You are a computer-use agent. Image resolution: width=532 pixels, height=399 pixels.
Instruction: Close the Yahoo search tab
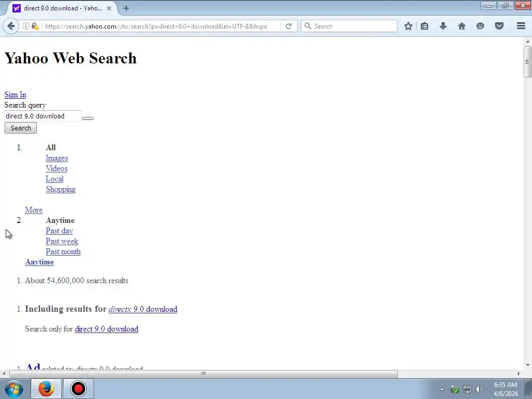[109, 8]
